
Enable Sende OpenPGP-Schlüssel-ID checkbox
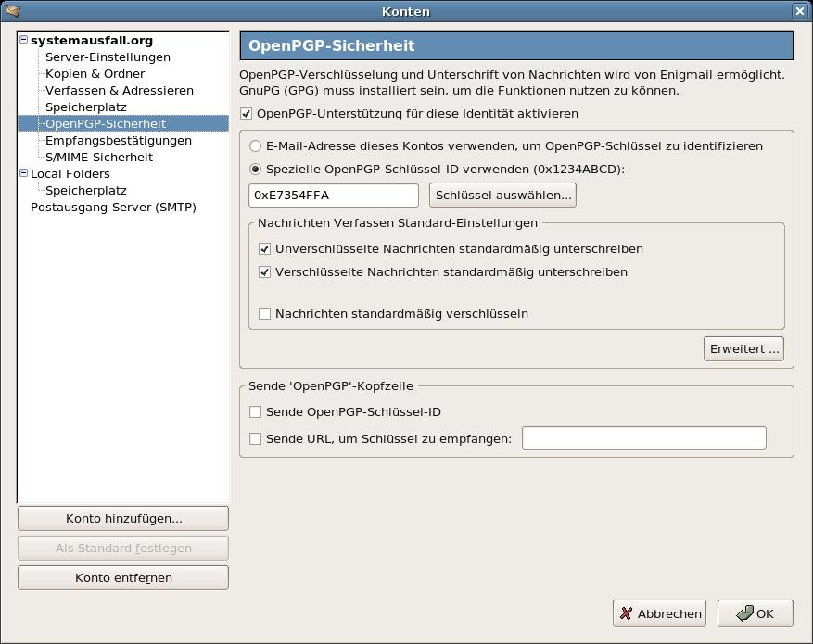click(x=255, y=412)
